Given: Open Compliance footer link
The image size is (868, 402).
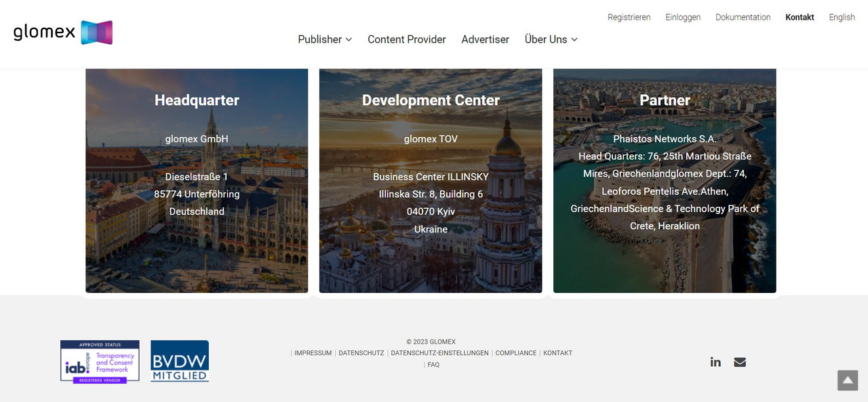Looking at the screenshot, I should [x=516, y=353].
